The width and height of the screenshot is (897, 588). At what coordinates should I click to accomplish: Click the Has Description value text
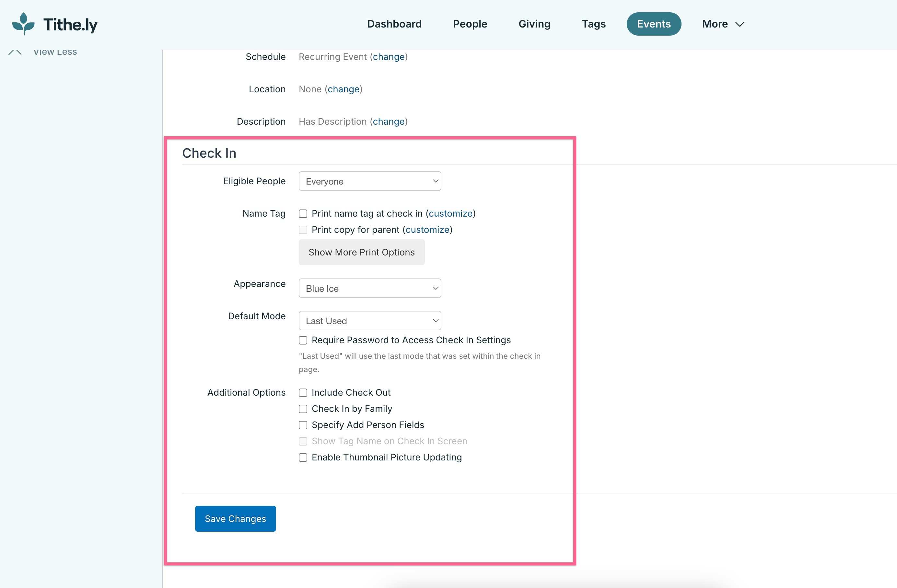(x=332, y=121)
